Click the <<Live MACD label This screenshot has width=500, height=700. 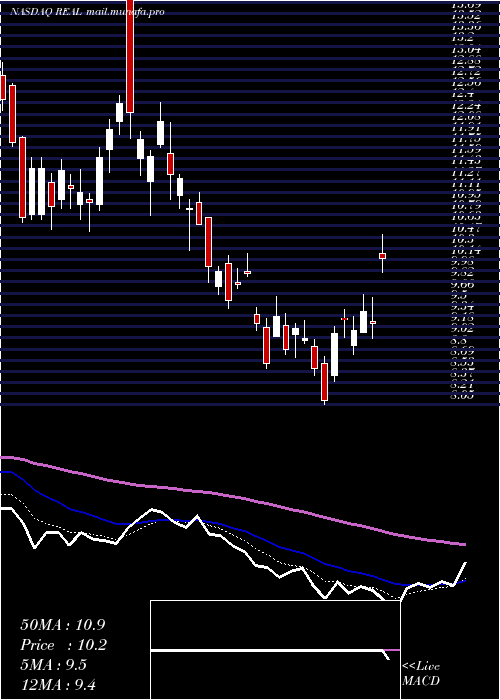coord(421,674)
